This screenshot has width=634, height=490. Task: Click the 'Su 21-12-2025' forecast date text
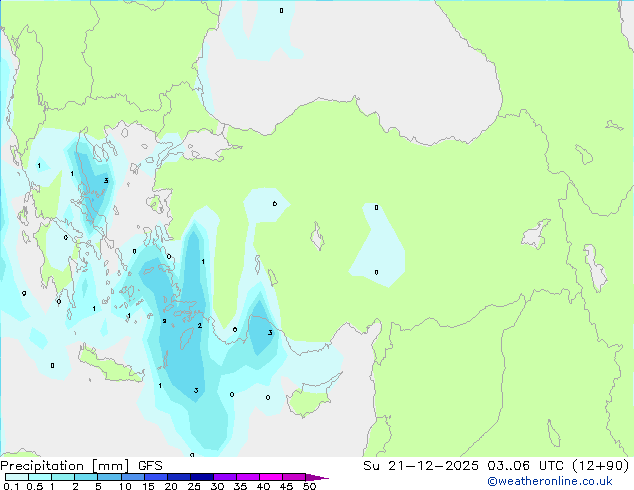click(421, 466)
